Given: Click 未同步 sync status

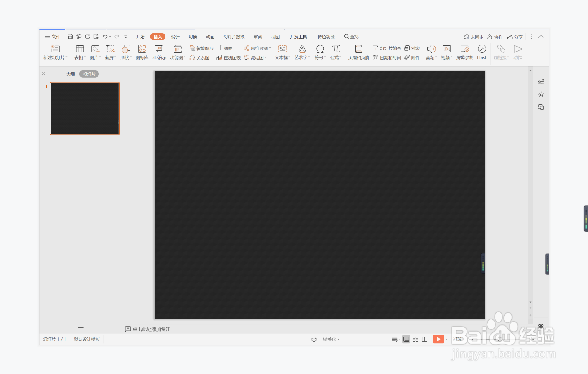Looking at the screenshot, I should pyautogui.click(x=473, y=37).
